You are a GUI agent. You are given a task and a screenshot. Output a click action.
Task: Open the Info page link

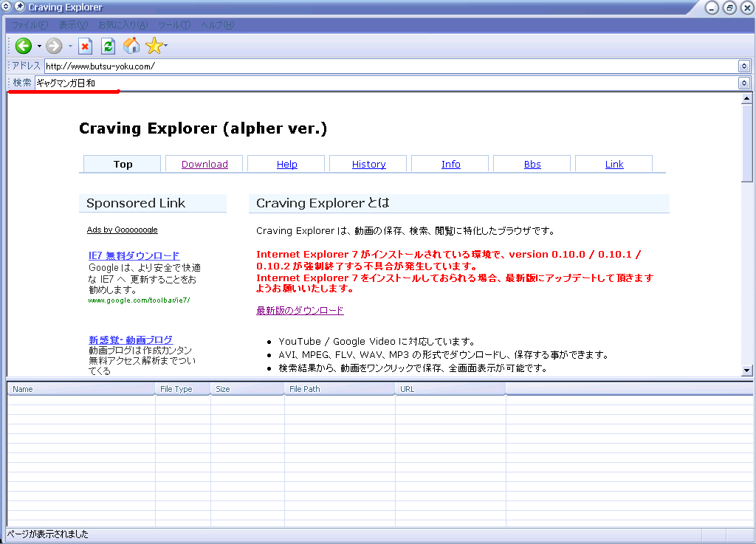pos(451,165)
